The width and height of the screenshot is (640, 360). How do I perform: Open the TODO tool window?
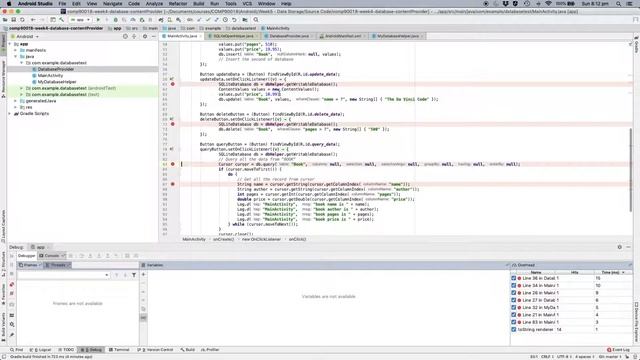(67, 350)
